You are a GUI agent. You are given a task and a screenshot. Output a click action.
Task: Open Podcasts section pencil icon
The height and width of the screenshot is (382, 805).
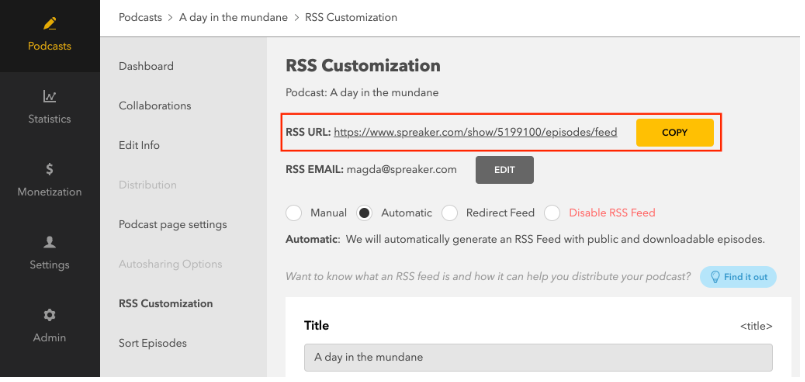click(50, 23)
